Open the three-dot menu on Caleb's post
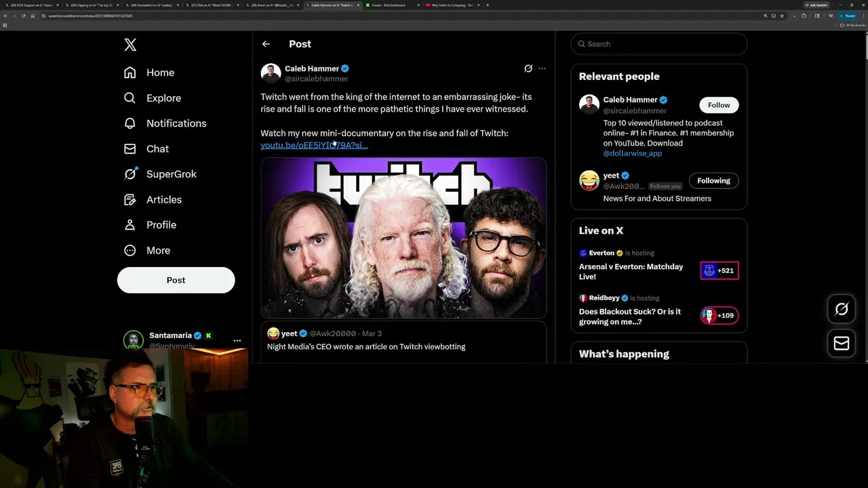This screenshot has height=488, width=868. [542, 68]
